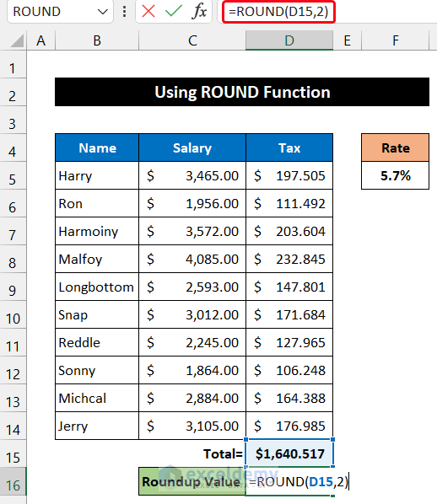The width and height of the screenshot is (437, 504).
Task: Click cell D16 with the =ROUND(D15,2) formula
Action: pyautogui.click(x=289, y=481)
